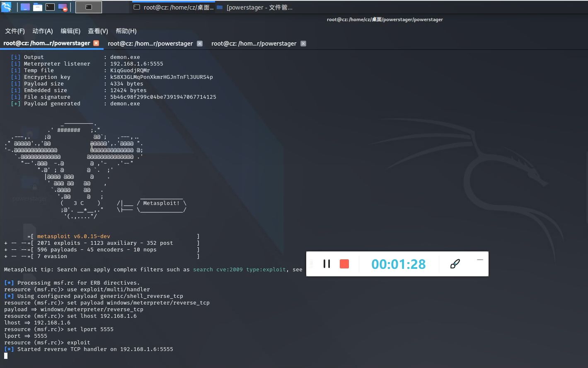Grab the recorder bar drag handle
588x368 pixels.
(x=311, y=264)
